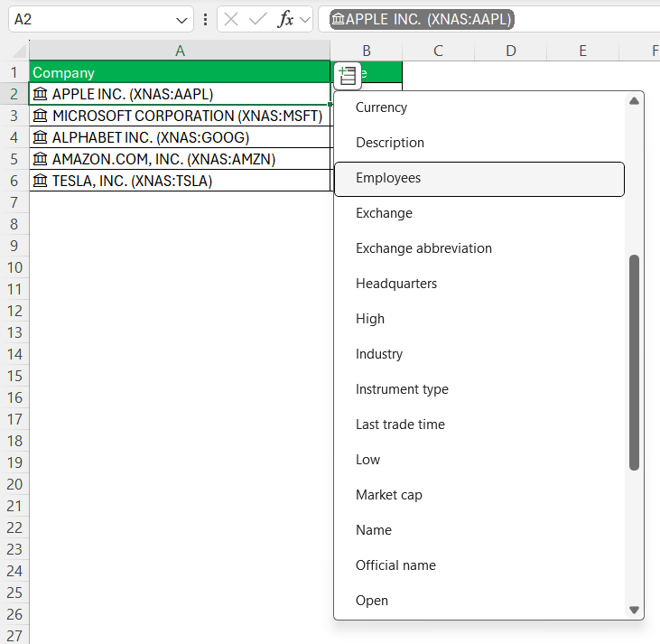Screen dimensions: 660x644
Task: Select row 20 header
Action: pos(14,484)
